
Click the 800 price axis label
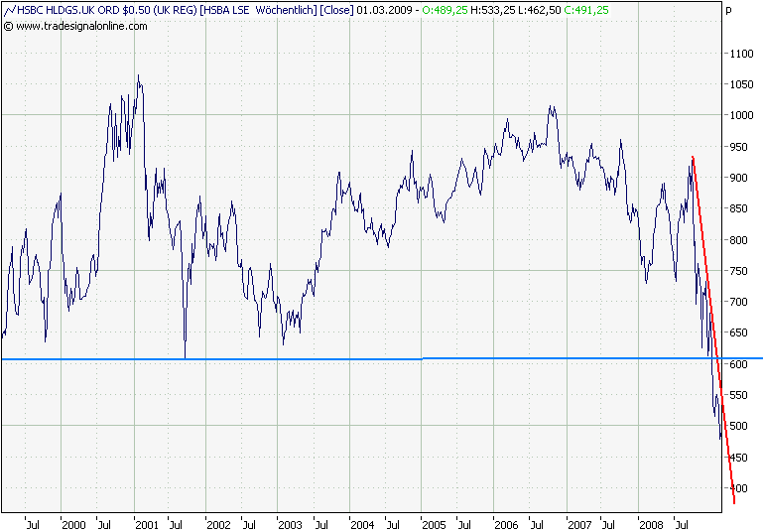[738, 240]
